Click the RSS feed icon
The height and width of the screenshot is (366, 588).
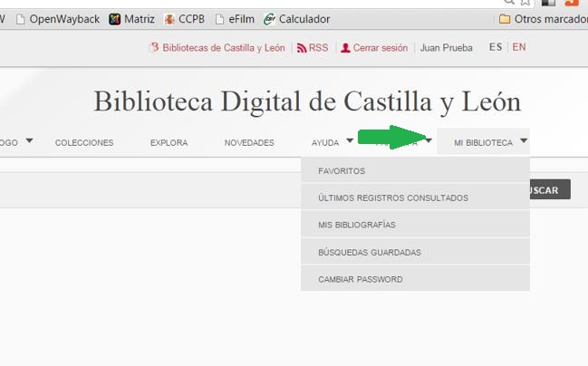pos(302,48)
